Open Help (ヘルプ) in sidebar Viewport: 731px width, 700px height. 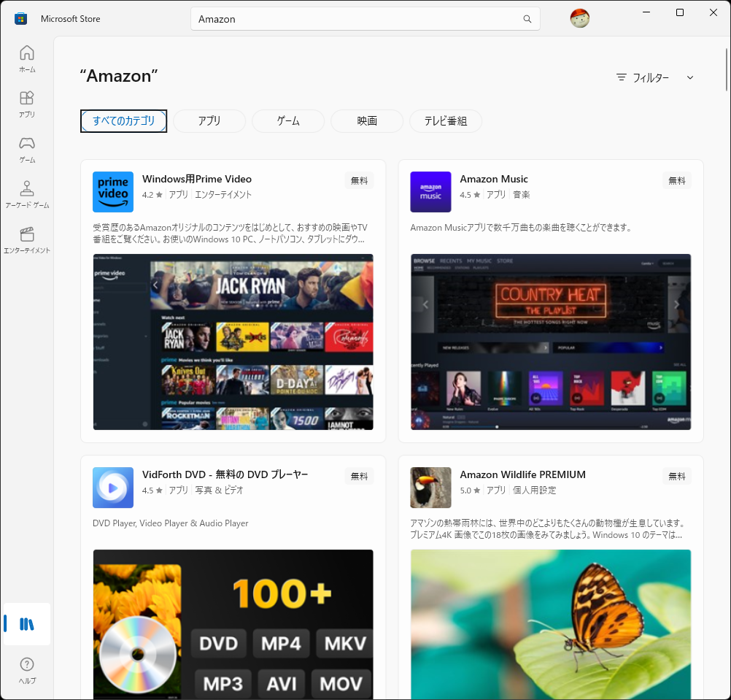click(27, 670)
